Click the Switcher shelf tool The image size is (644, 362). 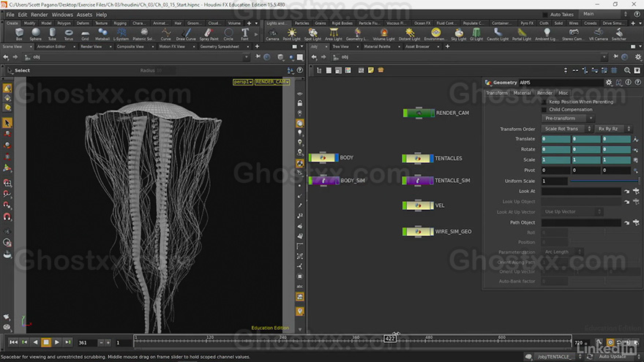(619, 34)
